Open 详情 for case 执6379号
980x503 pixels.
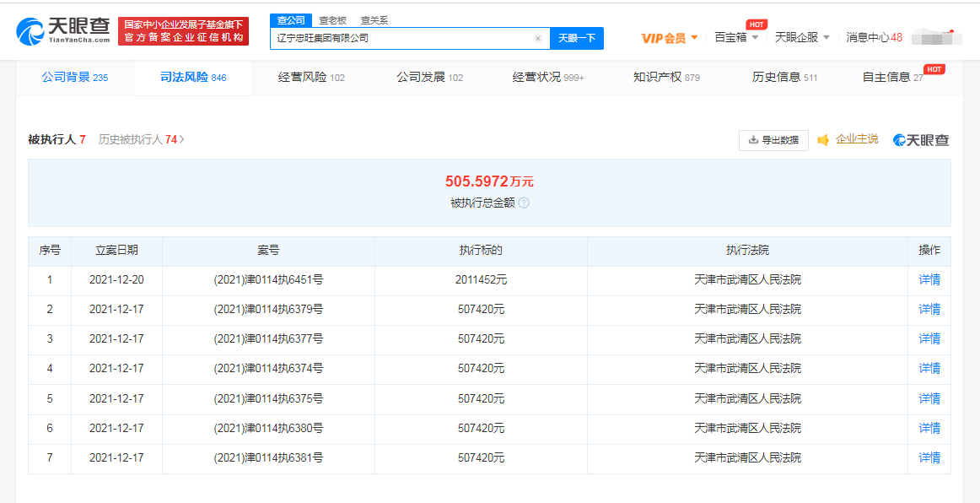point(929,309)
